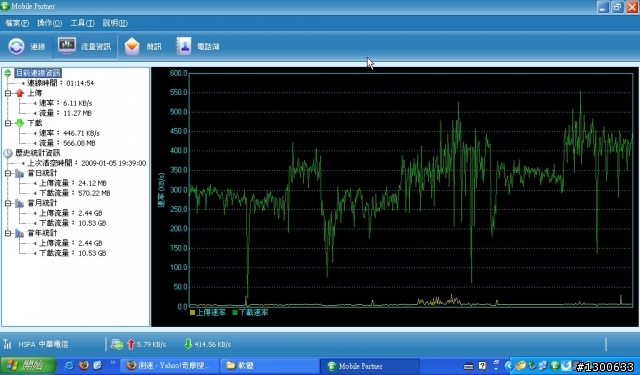Collapse the 上傳 upload tree node
The image size is (640, 375).
[x=8, y=93]
